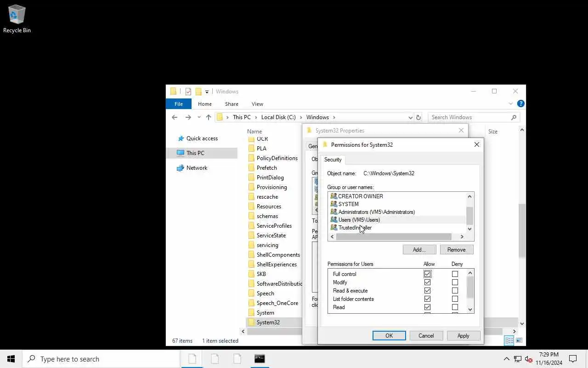Open Customize Quick Access Toolbar dropdown

click(207, 92)
